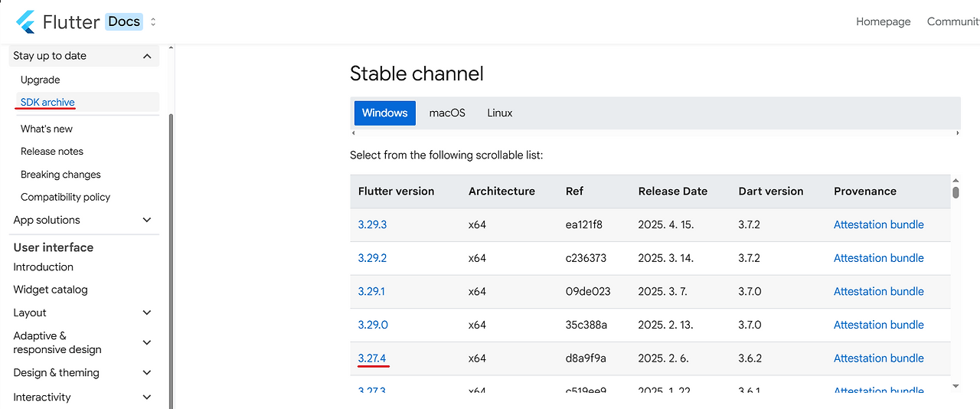This screenshot has height=409, width=980.
Task: Click release date 2025. 2. 13.
Action: [666, 325]
